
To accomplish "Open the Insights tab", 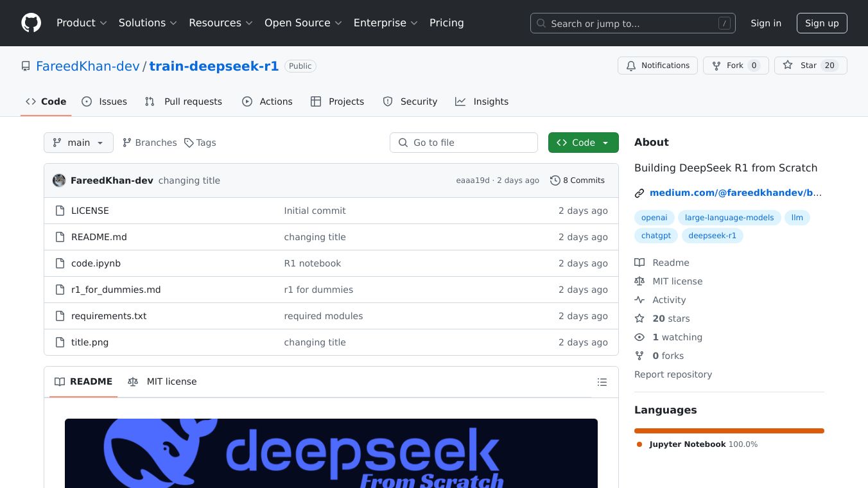I will coord(482,101).
